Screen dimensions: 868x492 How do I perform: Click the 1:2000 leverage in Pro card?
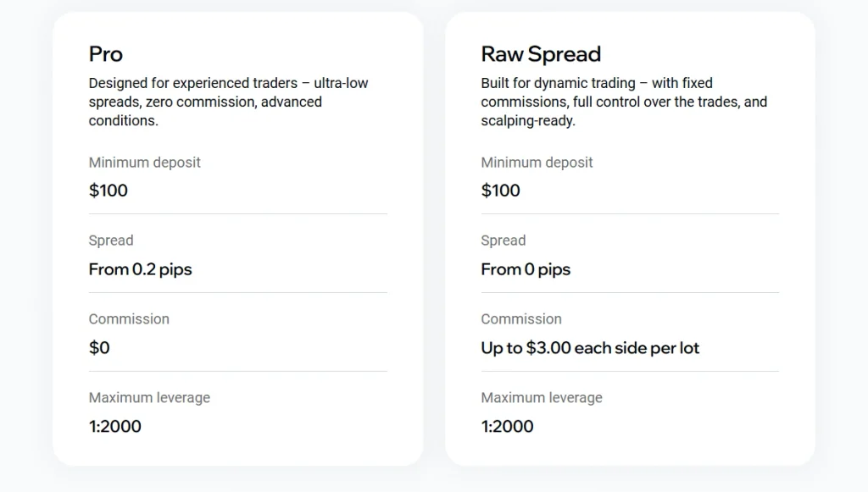(115, 426)
